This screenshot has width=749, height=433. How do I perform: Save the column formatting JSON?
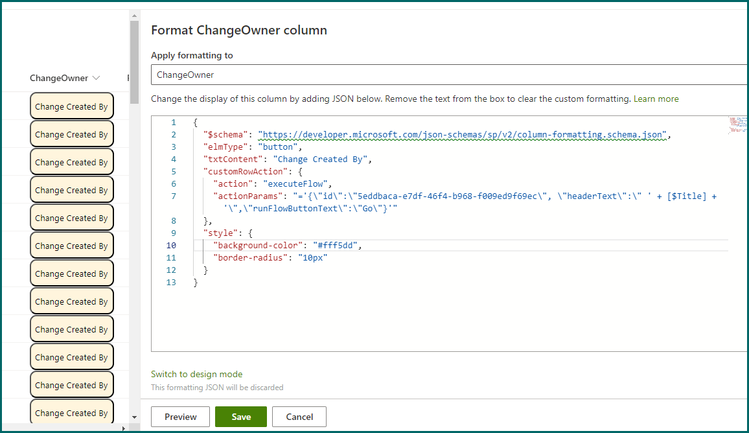(x=241, y=417)
